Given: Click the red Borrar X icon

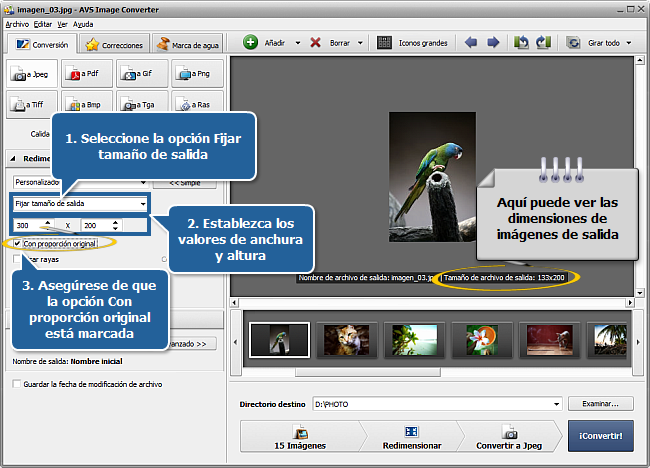Looking at the screenshot, I should [x=316, y=43].
